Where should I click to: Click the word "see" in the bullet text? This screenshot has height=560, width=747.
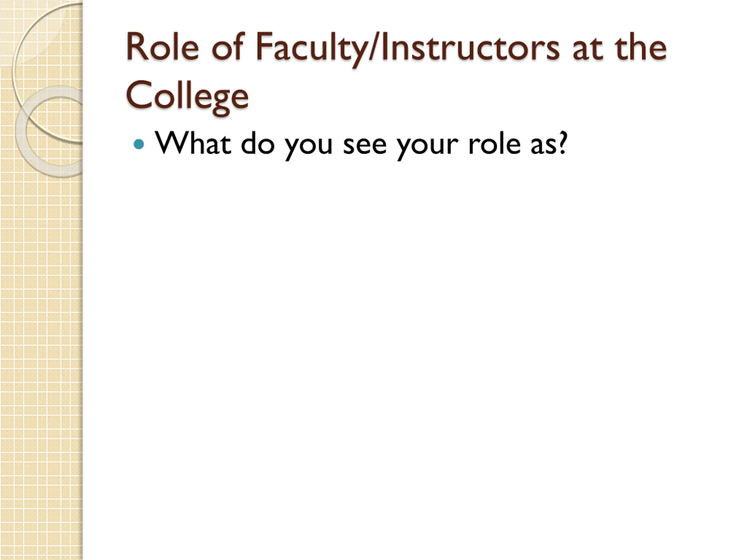click(x=365, y=146)
